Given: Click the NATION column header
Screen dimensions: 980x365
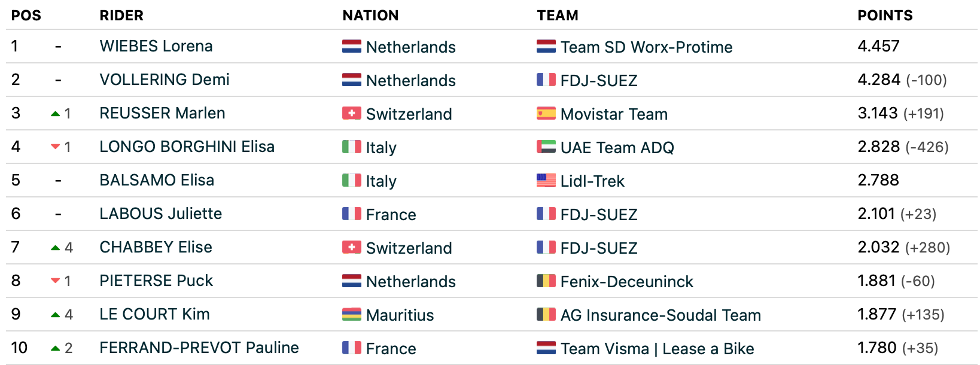Looking at the screenshot, I should pos(370,16).
